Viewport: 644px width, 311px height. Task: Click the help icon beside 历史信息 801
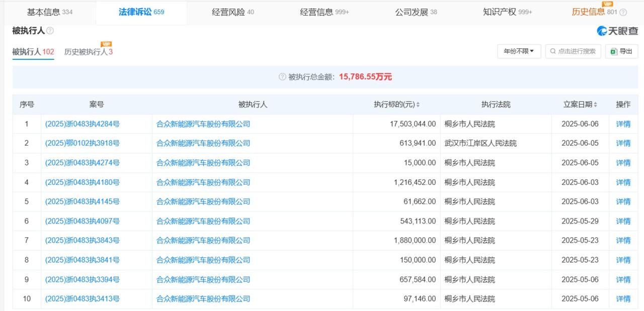coord(623,13)
